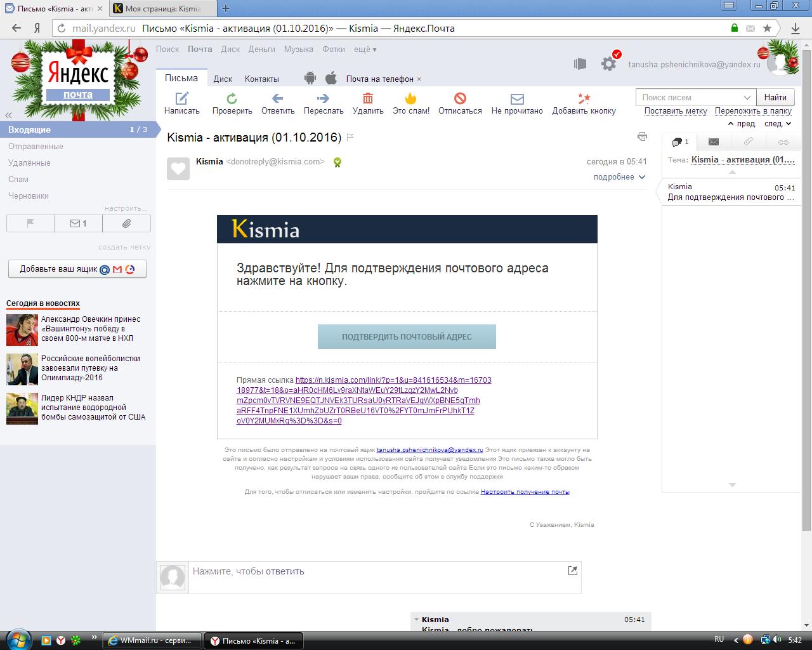Collapse the left folder sidebar
Screen dimensions: 812x650
point(9,115)
